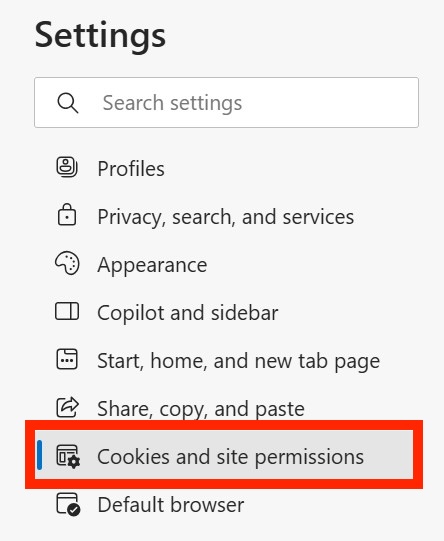The width and height of the screenshot is (444, 541).
Task: Open Privacy, search, and services
Action: click(226, 217)
